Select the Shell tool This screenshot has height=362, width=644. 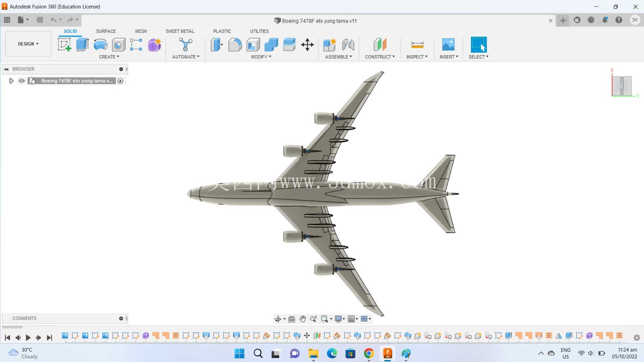click(x=253, y=44)
